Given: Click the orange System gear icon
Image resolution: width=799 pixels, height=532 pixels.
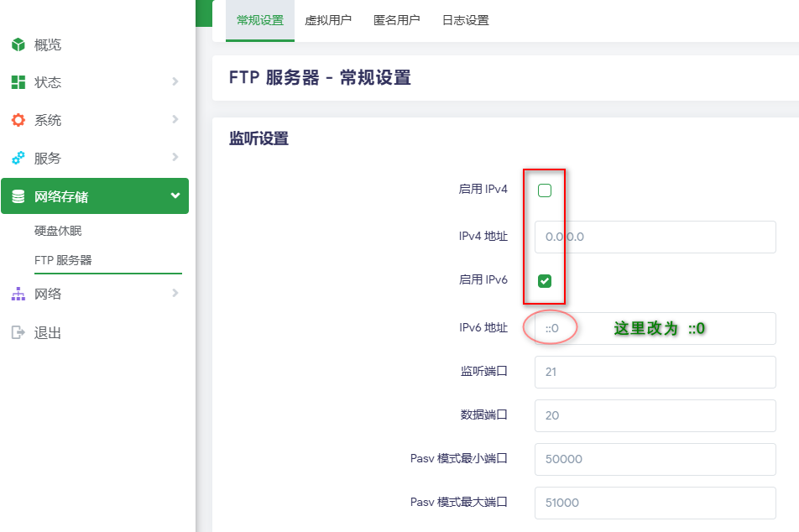Looking at the screenshot, I should click(x=18, y=120).
